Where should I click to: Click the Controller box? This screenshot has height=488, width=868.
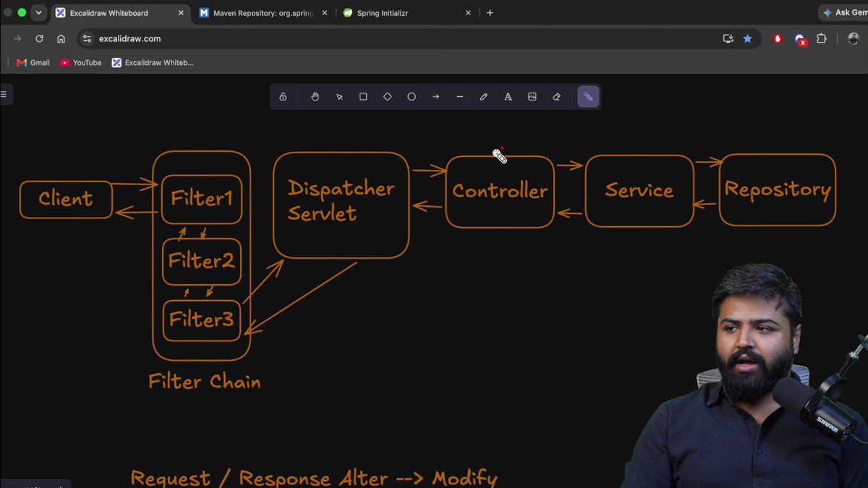click(500, 192)
